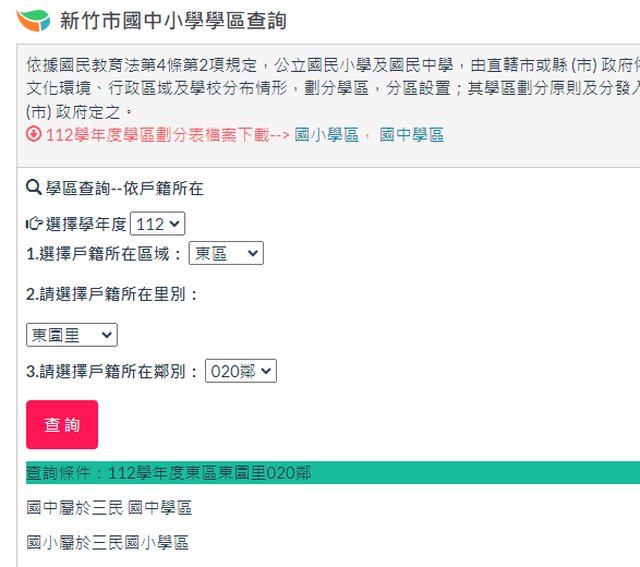
Task: Click the green 查詢條件 result bar
Action: click(332, 473)
